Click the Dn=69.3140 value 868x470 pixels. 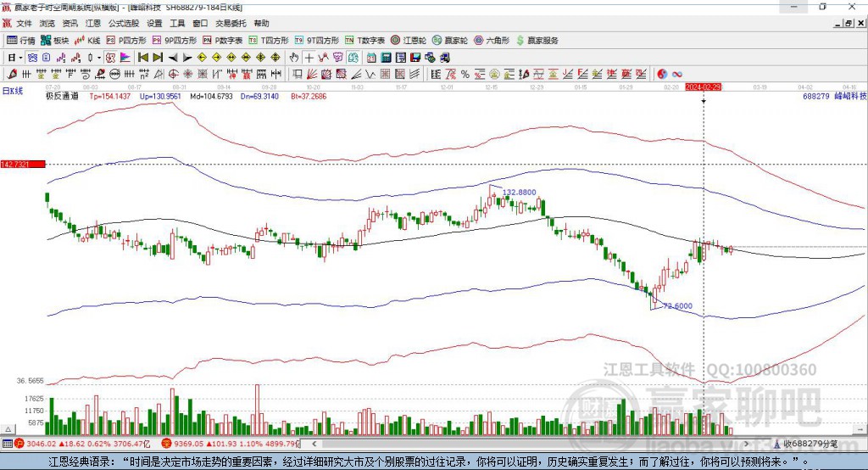click(259, 97)
